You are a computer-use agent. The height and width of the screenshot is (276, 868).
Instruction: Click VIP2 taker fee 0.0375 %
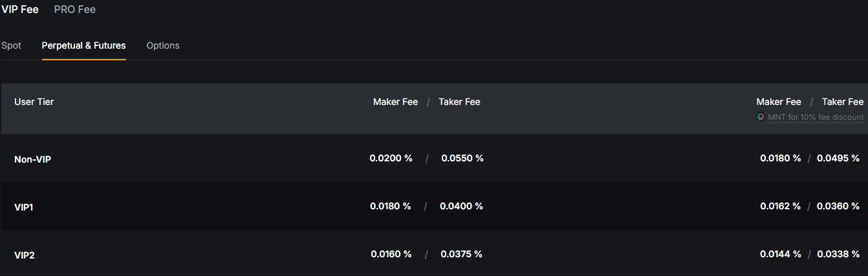click(x=461, y=254)
